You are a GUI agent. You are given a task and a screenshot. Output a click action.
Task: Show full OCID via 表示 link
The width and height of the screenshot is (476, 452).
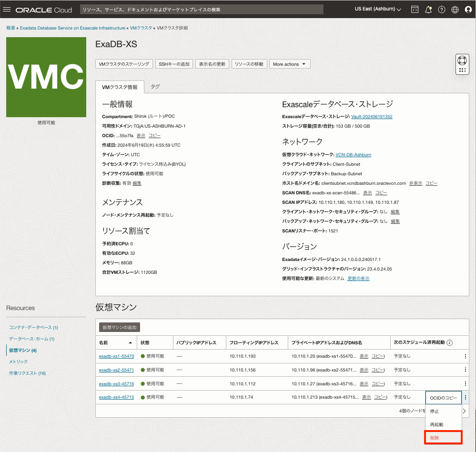point(141,136)
